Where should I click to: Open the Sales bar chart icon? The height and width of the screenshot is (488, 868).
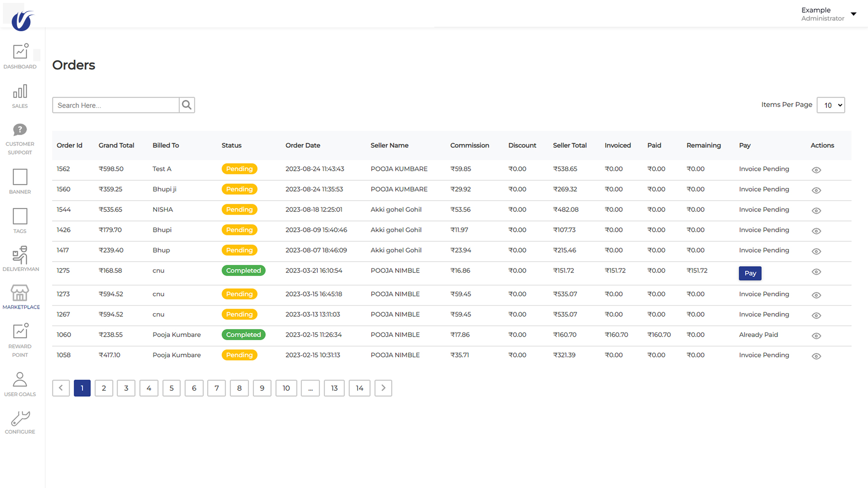pos(20,92)
